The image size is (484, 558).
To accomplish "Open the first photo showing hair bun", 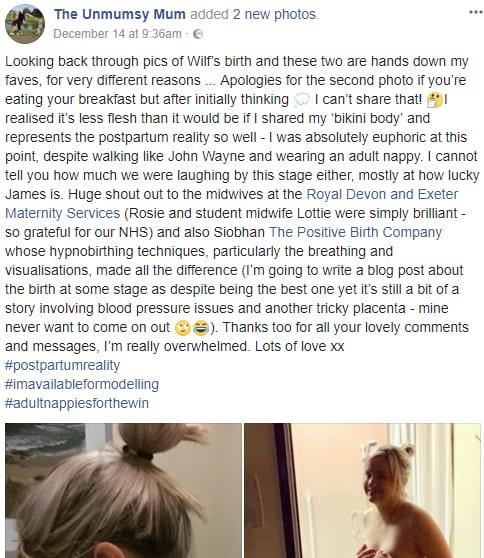I will point(123,490).
